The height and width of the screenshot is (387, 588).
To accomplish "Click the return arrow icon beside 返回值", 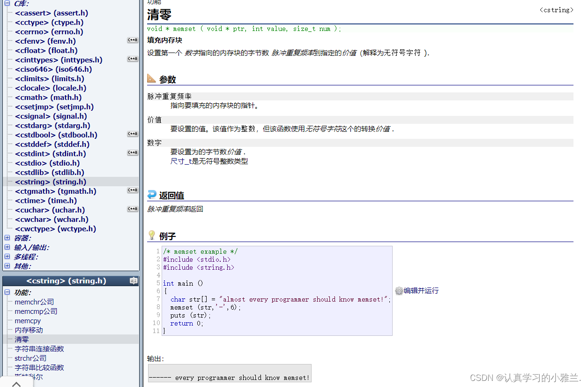I will (151, 195).
